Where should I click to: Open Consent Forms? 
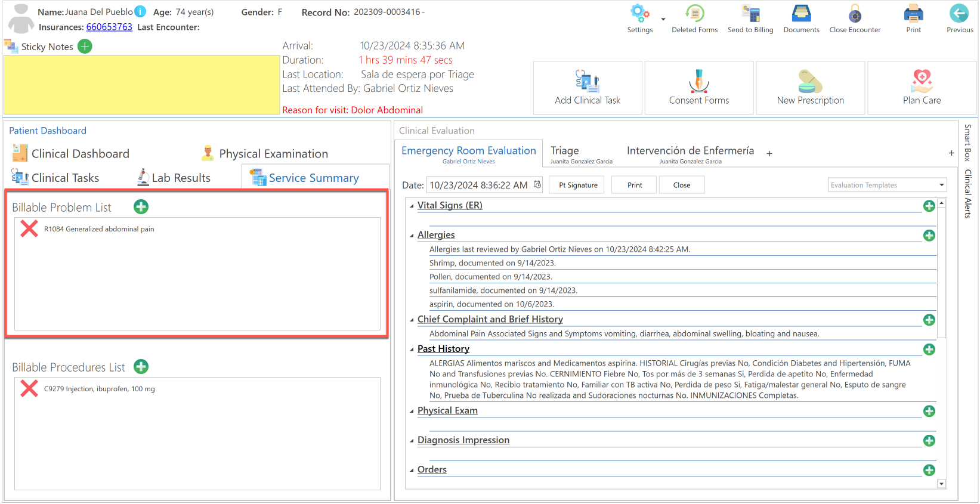coord(699,88)
